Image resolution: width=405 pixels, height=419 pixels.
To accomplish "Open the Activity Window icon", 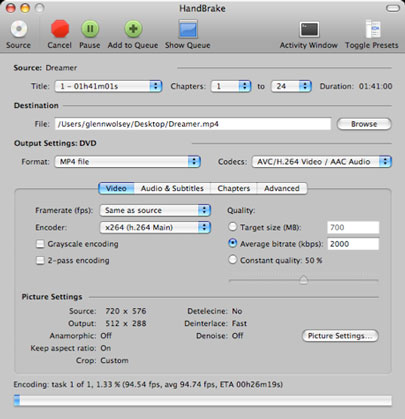I will click(x=309, y=30).
